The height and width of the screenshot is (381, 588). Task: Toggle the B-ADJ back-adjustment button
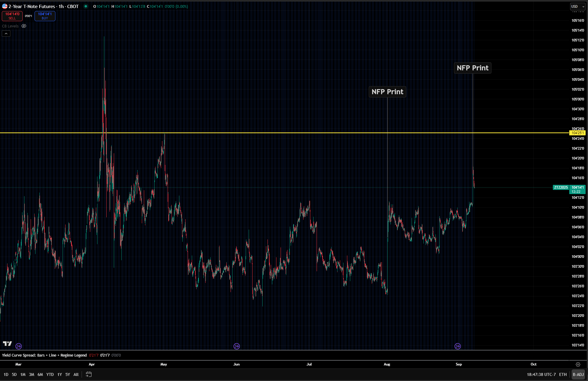(578, 374)
